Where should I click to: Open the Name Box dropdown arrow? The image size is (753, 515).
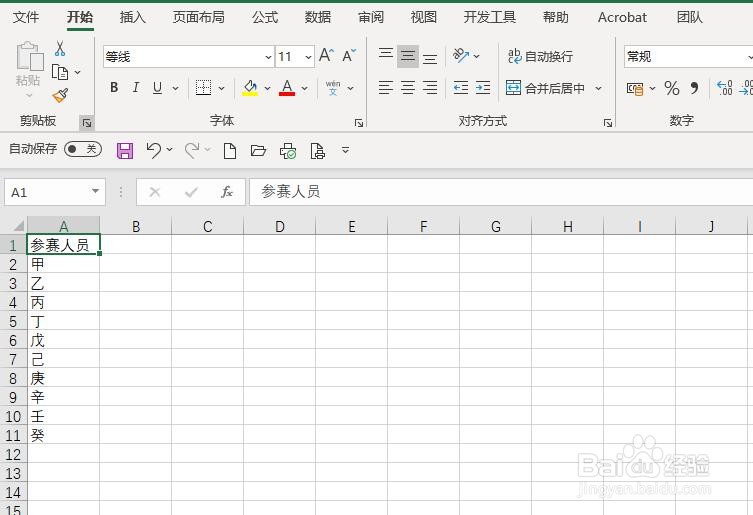point(96,192)
